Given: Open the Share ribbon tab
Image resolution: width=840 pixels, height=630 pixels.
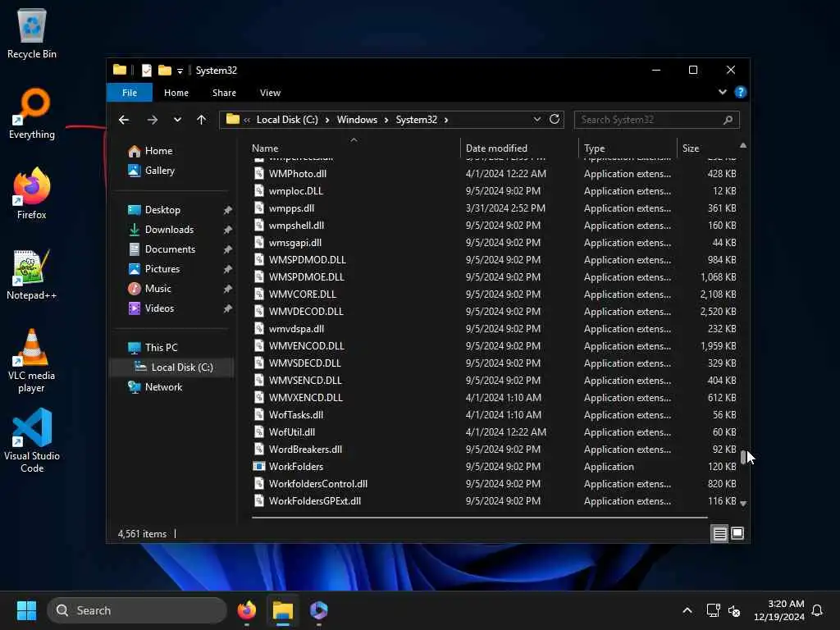Looking at the screenshot, I should pyautogui.click(x=224, y=93).
